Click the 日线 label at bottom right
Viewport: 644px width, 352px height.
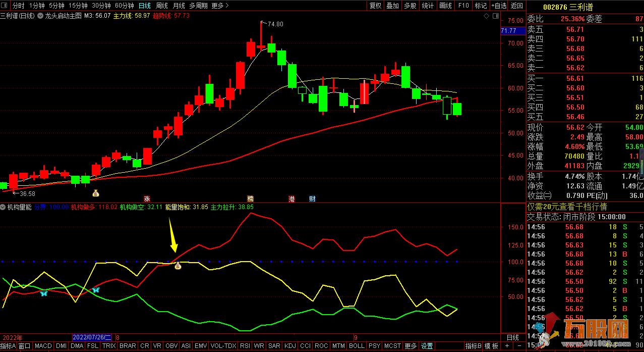(x=512, y=337)
